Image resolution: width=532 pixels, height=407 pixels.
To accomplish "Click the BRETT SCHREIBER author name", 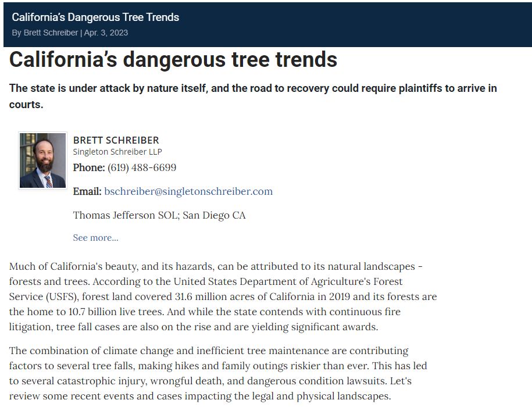I will 116,140.
